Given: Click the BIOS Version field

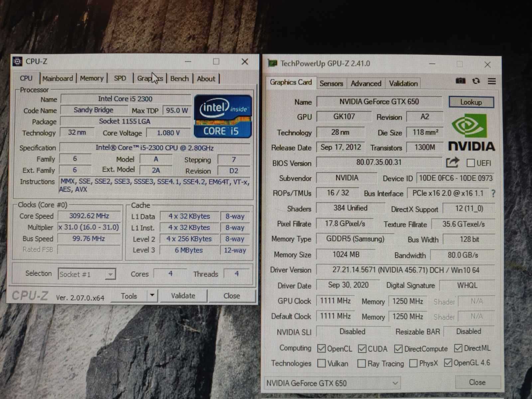Looking at the screenshot, I should click(x=379, y=162).
